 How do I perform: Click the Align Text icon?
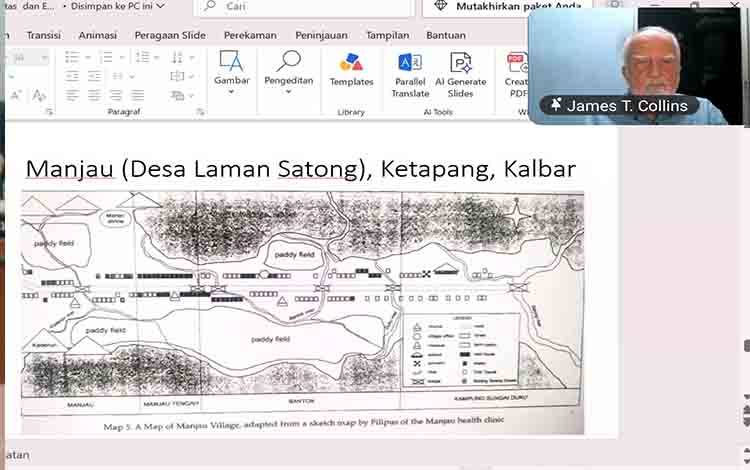pyautogui.click(x=177, y=76)
